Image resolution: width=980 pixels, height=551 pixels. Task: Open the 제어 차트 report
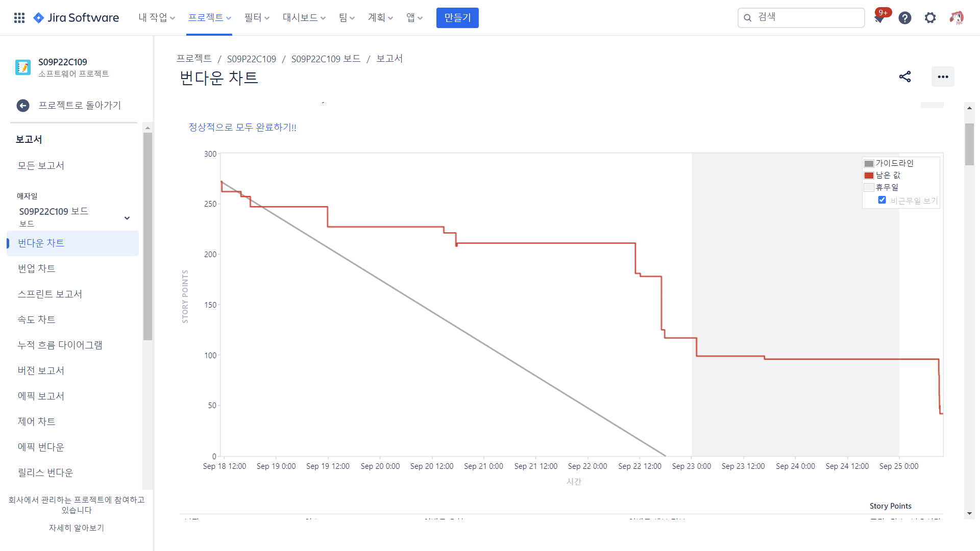point(36,422)
